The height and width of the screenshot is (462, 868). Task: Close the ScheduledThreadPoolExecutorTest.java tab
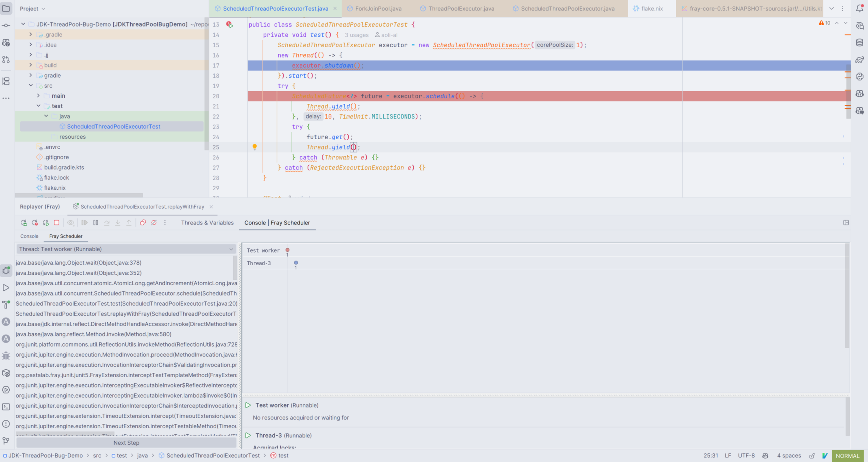point(335,9)
